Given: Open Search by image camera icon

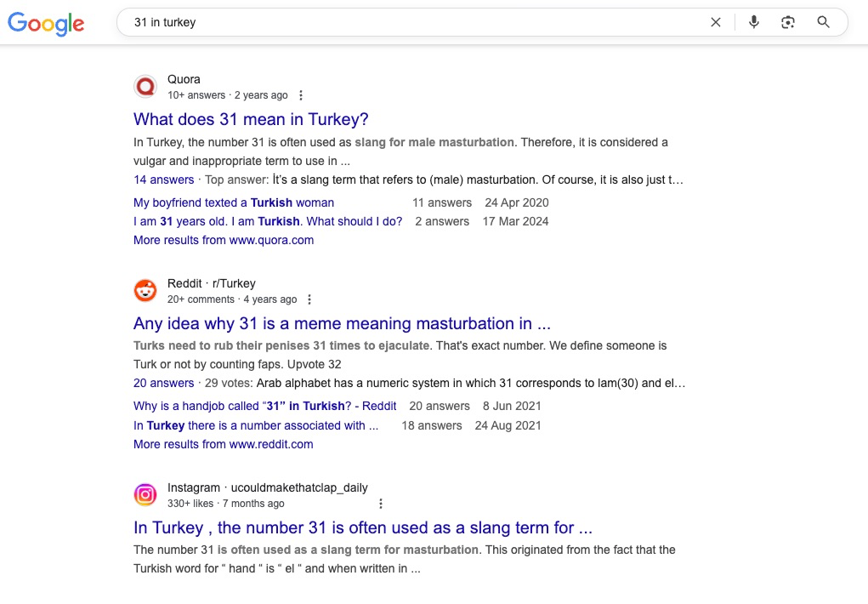Looking at the screenshot, I should (788, 22).
